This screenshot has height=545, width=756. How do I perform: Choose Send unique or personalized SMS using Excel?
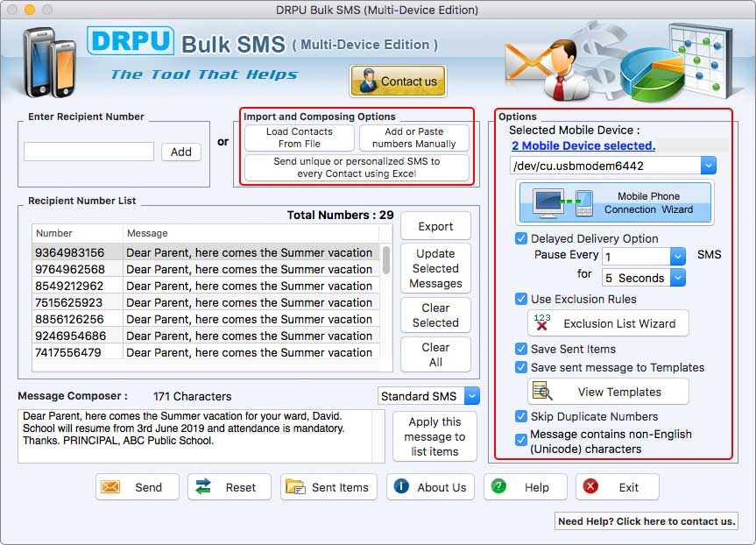[357, 167]
